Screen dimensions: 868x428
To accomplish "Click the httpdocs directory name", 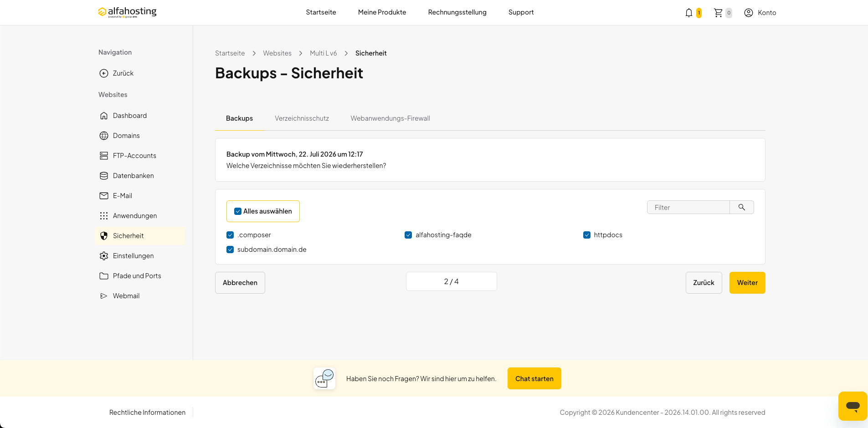I will tap(608, 235).
